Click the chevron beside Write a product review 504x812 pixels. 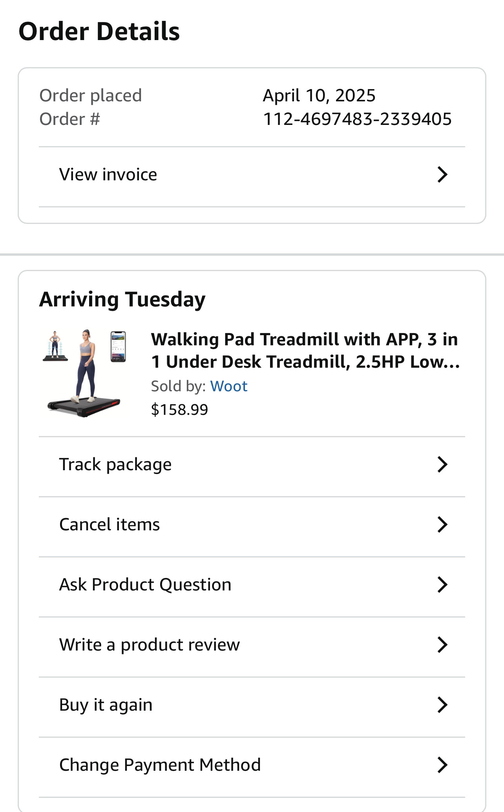pyautogui.click(x=442, y=645)
